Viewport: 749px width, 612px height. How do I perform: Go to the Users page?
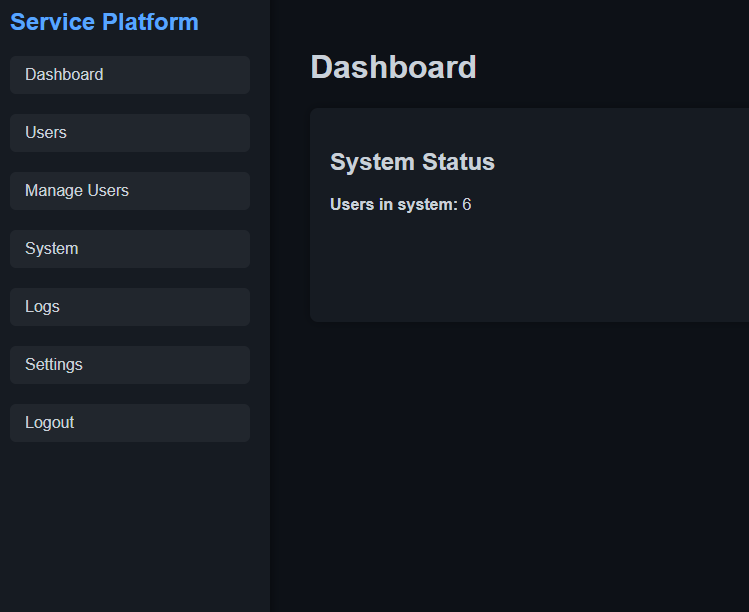(x=130, y=133)
